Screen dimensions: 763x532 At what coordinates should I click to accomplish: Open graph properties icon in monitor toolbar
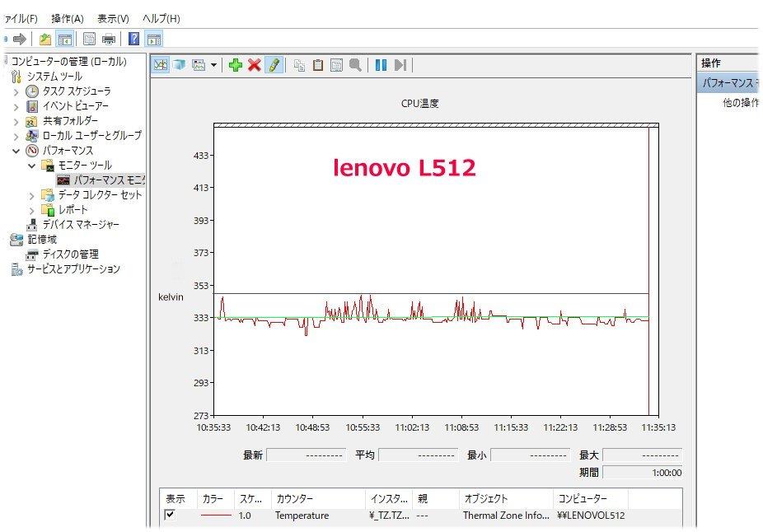336,65
